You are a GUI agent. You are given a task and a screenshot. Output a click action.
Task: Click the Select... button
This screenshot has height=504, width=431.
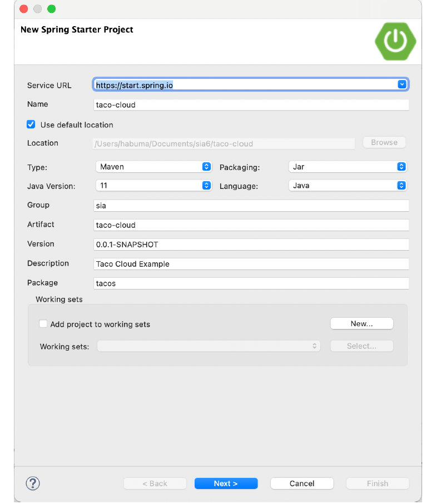[361, 346]
